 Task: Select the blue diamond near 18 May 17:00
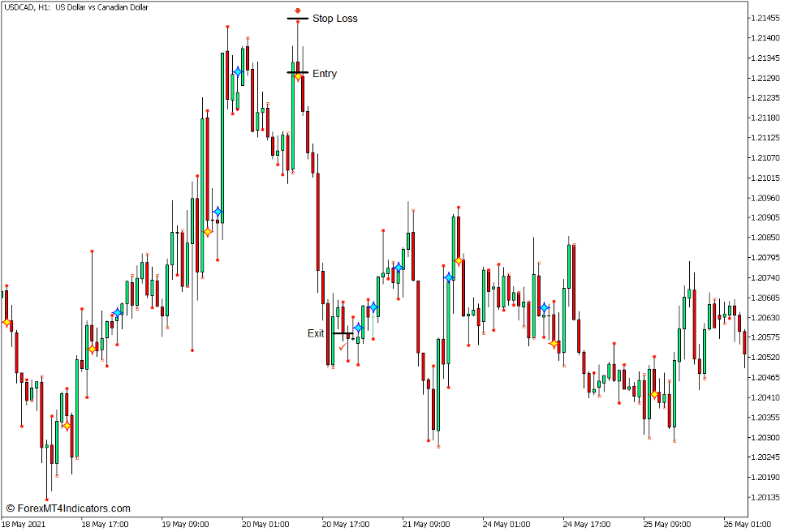(118, 311)
